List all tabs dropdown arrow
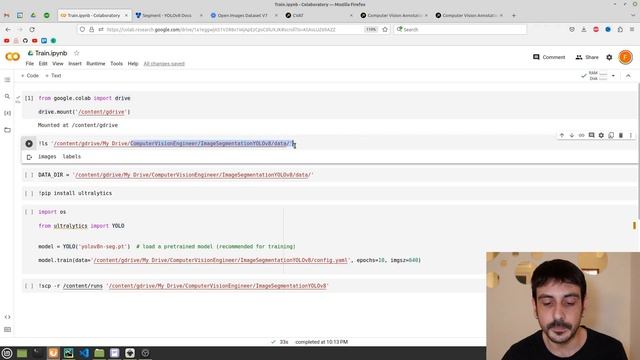640x360 pixels. pyautogui.click(x=633, y=16)
